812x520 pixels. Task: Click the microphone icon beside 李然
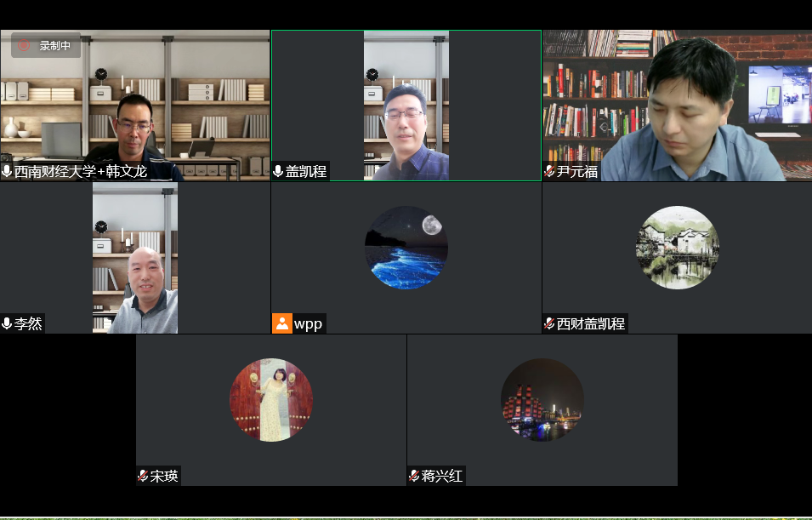point(7,323)
